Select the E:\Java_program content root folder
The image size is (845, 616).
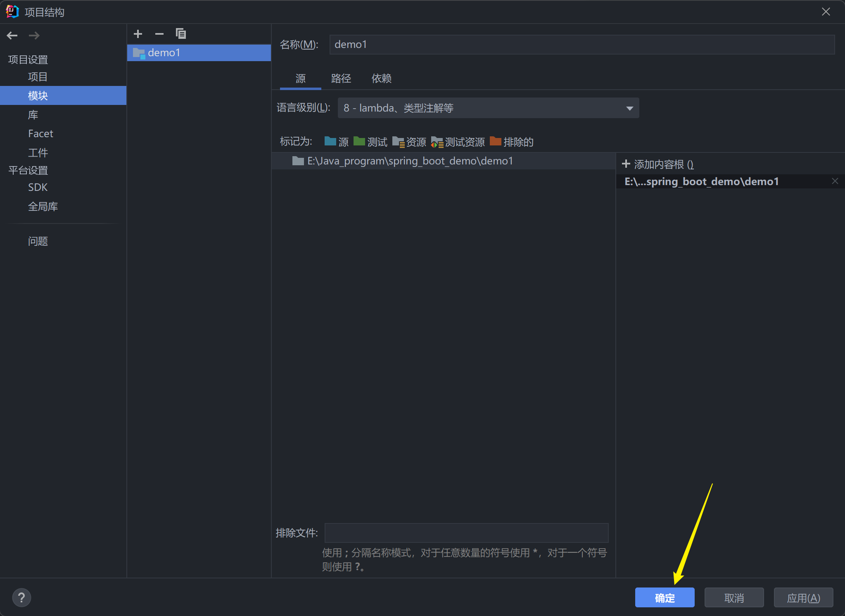(444, 161)
